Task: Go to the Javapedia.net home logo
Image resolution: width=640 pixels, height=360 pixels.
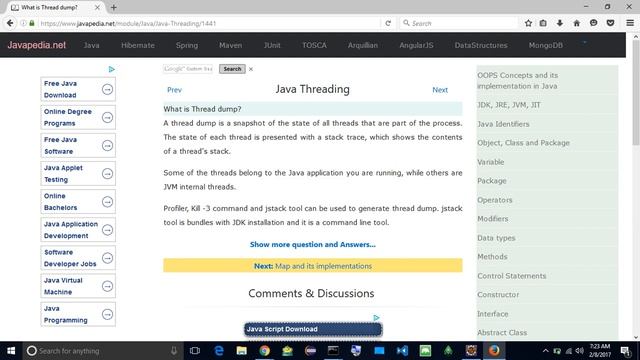Action: pyautogui.click(x=37, y=45)
